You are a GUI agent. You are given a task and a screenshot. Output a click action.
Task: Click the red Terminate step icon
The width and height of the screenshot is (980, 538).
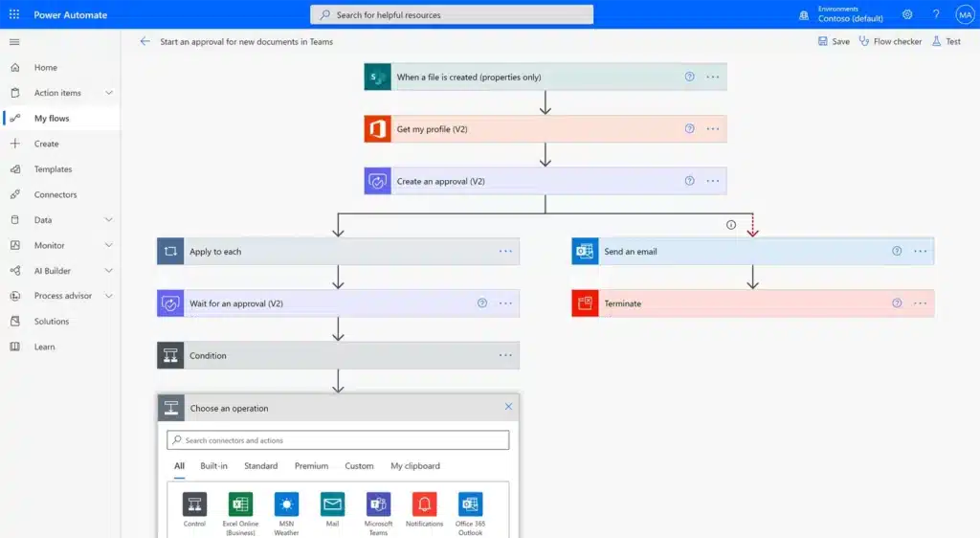pos(585,303)
